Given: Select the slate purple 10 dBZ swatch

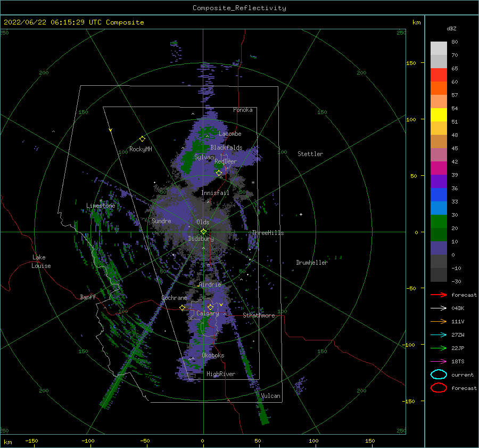Looking at the screenshot, I should click(x=439, y=248).
